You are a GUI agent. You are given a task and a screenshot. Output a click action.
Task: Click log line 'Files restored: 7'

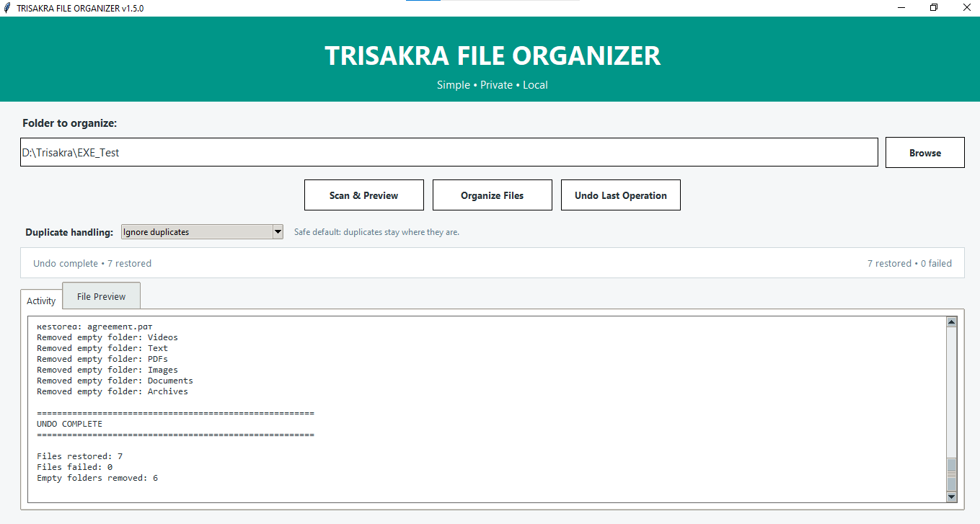click(x=80, y=456)
